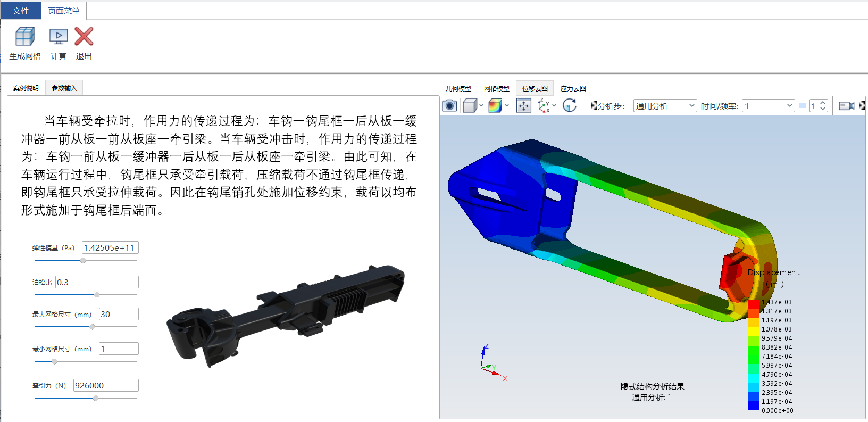Click the green legend swatch 7.184e-04

tap(754, 358)
